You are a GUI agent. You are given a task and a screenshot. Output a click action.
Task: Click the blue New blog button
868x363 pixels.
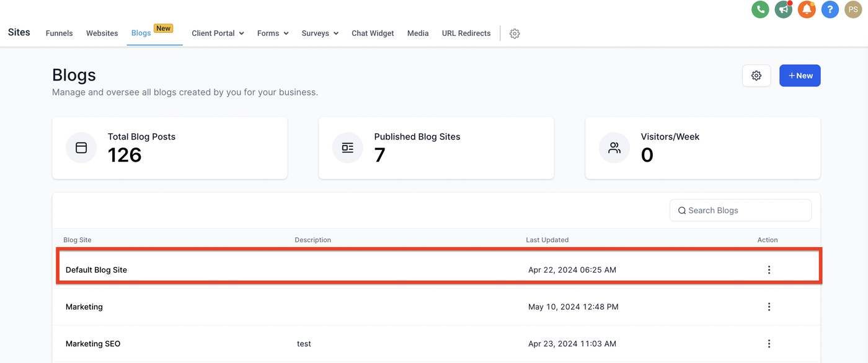(x=800, y=76)
